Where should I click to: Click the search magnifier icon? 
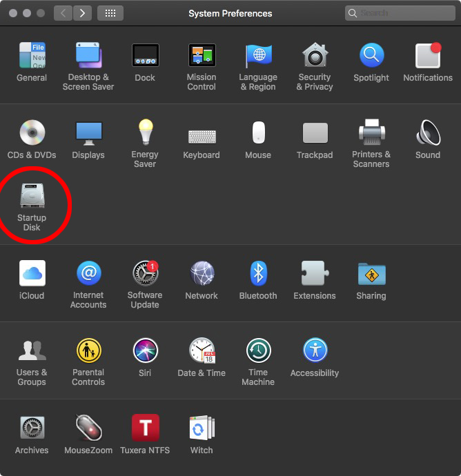(x=352, y=13)
